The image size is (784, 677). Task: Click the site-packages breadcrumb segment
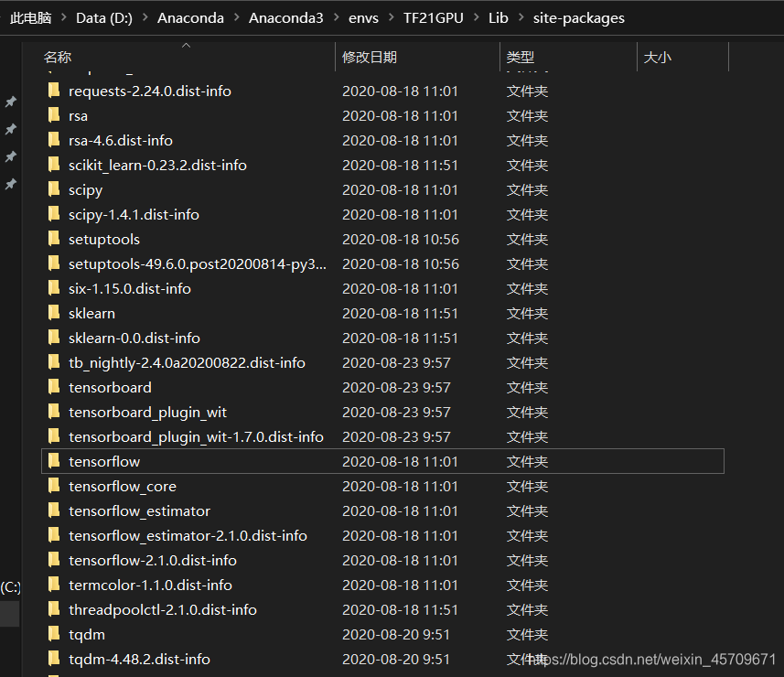coord(578,18)
